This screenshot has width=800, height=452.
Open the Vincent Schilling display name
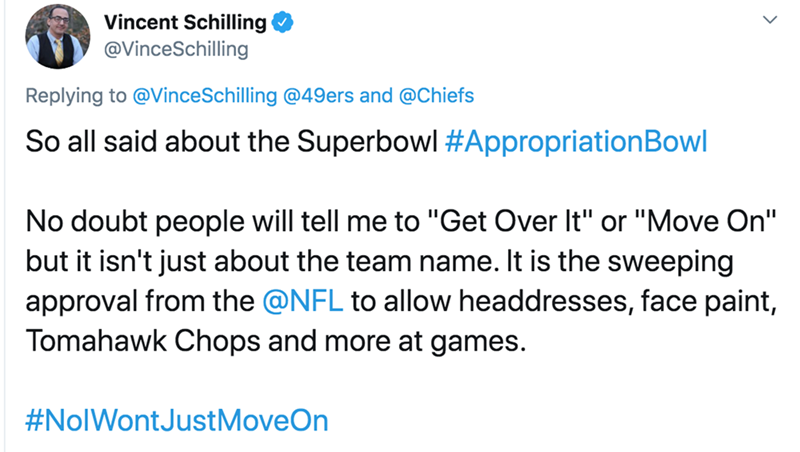[185, 21]
